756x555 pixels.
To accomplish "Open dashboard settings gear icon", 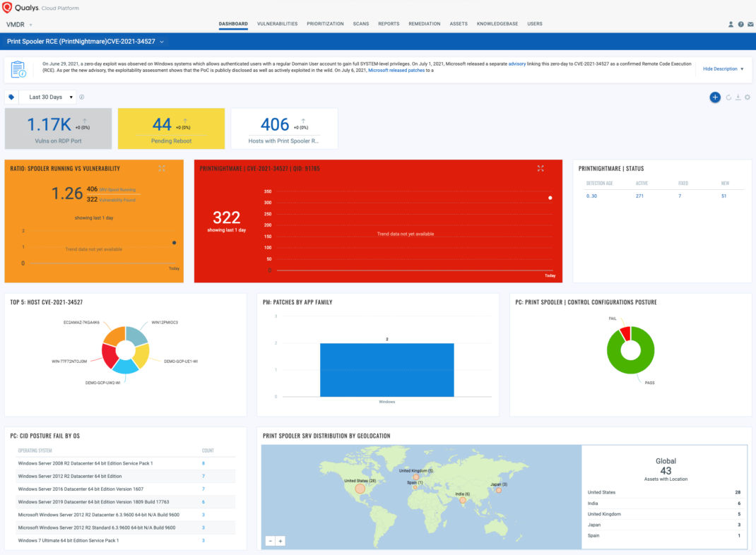I will tap(748, 97).
